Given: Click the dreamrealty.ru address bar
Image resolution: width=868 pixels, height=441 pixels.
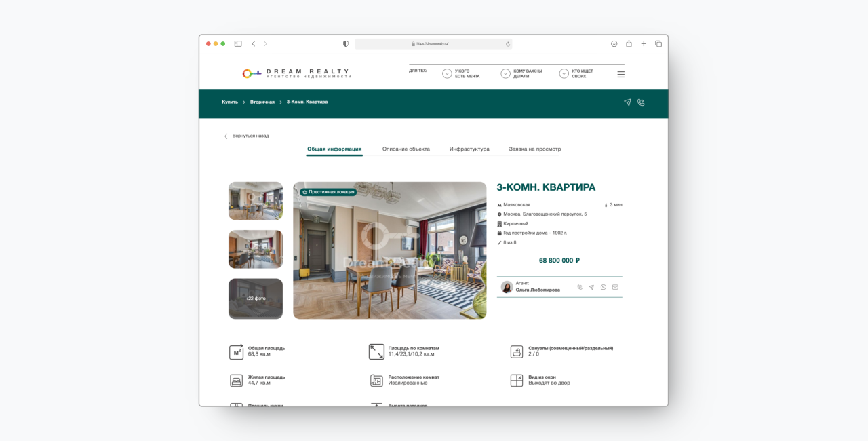Looking at the screenshot, I should [x=433, y=43].
